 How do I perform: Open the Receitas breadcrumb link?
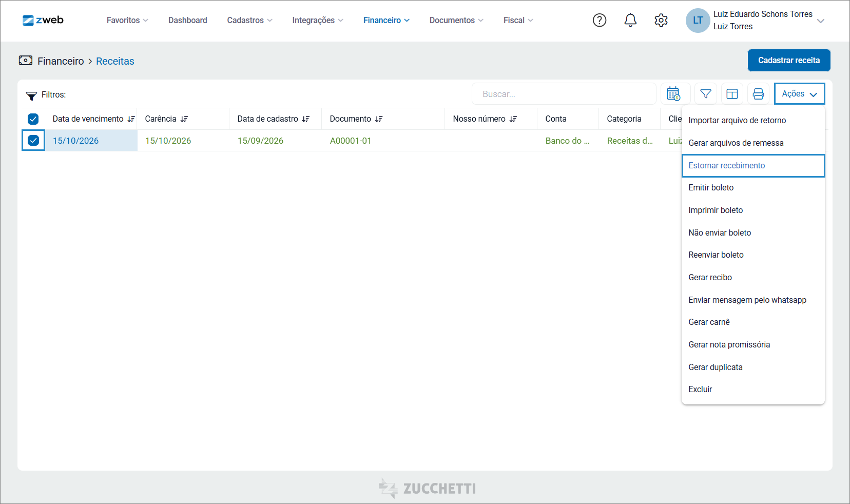pyautogui.click(x=115, y=61)
